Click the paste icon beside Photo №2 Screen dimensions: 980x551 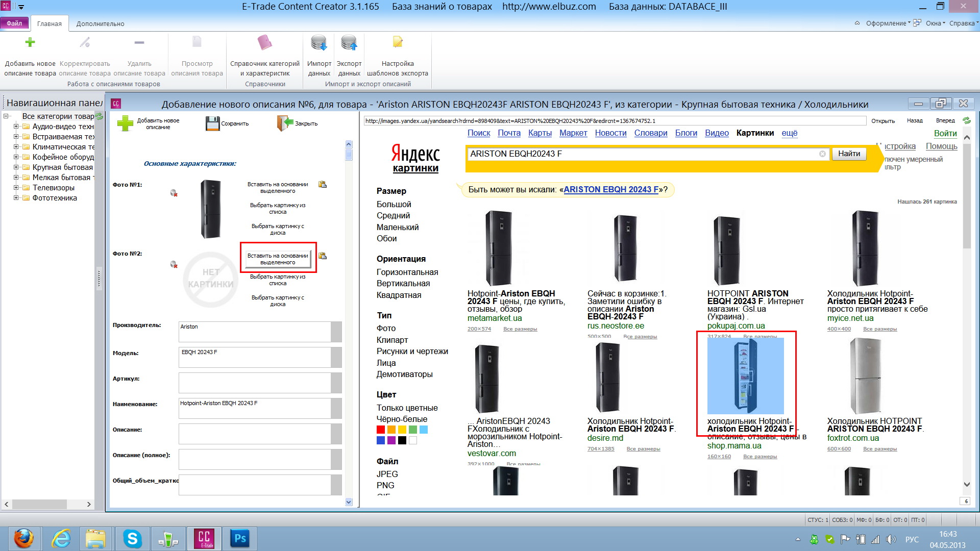(x=323, y=256)
